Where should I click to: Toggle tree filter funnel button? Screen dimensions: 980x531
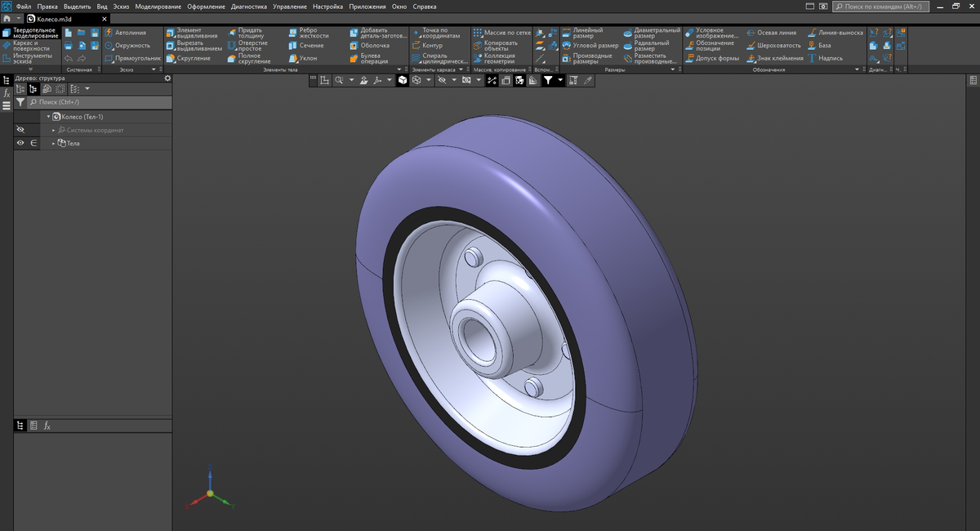pos(20,103)
